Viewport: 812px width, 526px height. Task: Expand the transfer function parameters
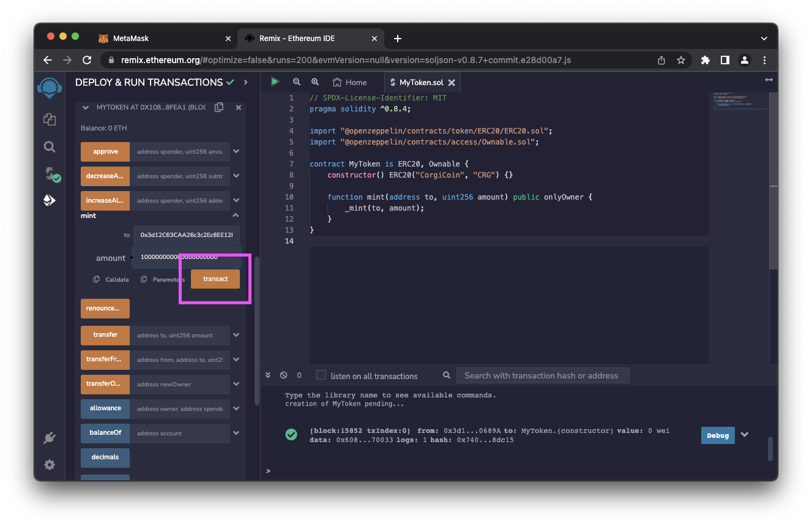coord(236,335)
